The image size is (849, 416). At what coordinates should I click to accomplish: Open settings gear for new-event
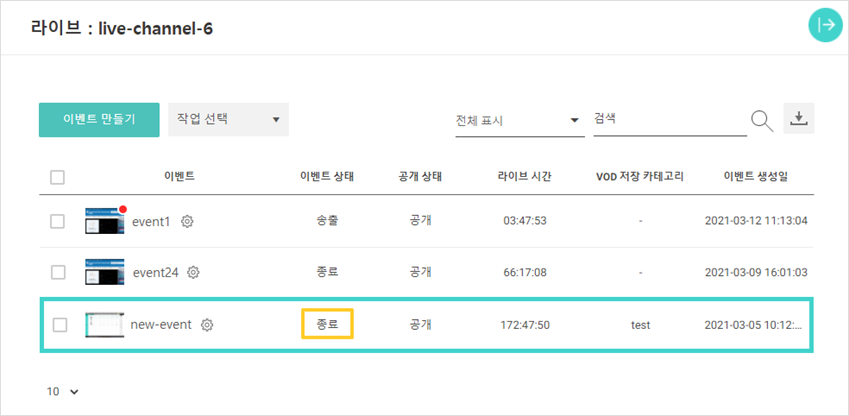(x=207, y=325)
